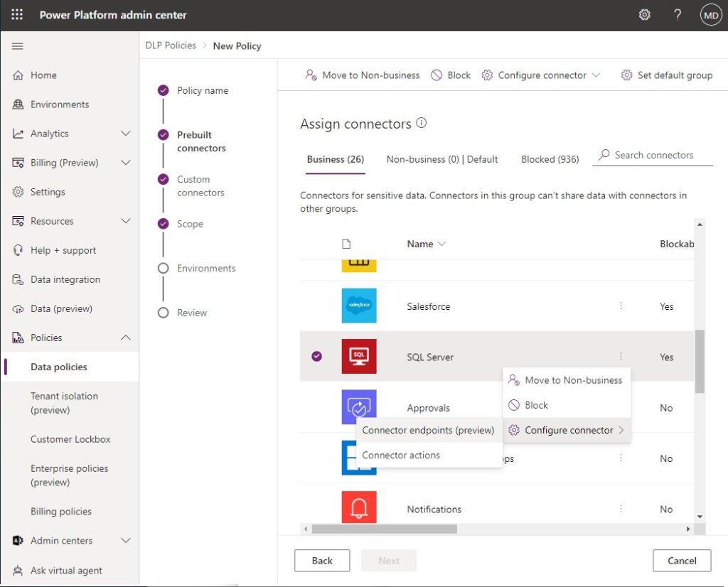728x587 pixels.
Task: Collapse the navigation pane with the hamburger icon
Action: 17,45
